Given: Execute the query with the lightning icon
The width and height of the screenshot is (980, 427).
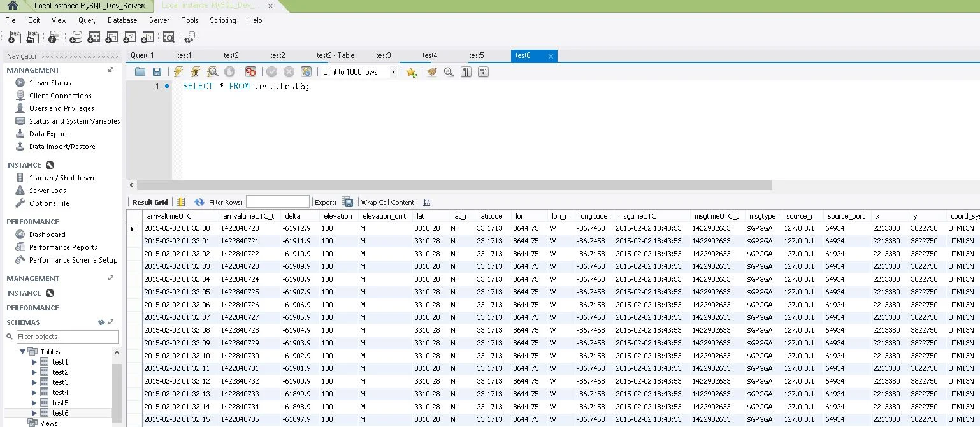Looking at the screenshot, I should 178,72.
